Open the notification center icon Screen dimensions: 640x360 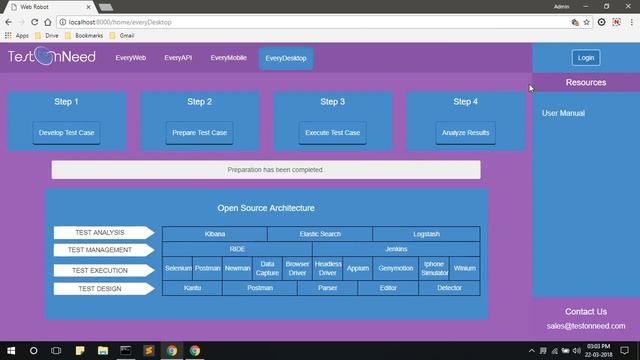click(624, 351)
